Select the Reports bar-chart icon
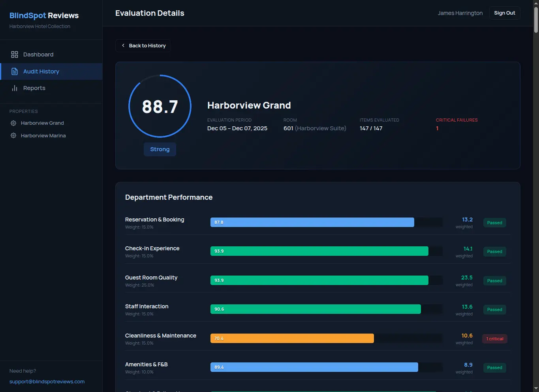Viewport: 539px width, 392px height. pos(15,88)
